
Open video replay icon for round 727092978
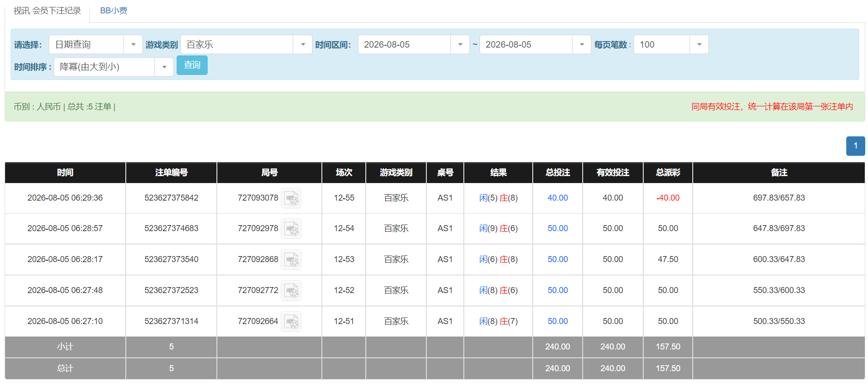click(291, 229)
